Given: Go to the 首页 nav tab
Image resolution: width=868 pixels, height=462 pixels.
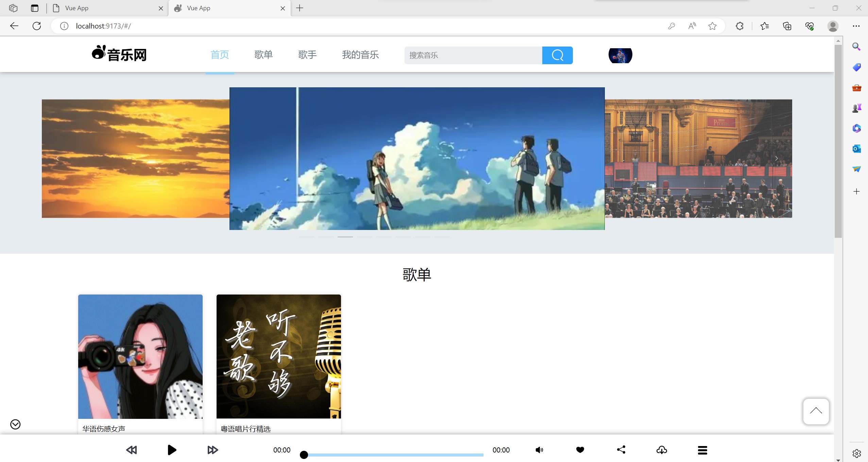Looking at the screenshot, I should click(220, 55).
